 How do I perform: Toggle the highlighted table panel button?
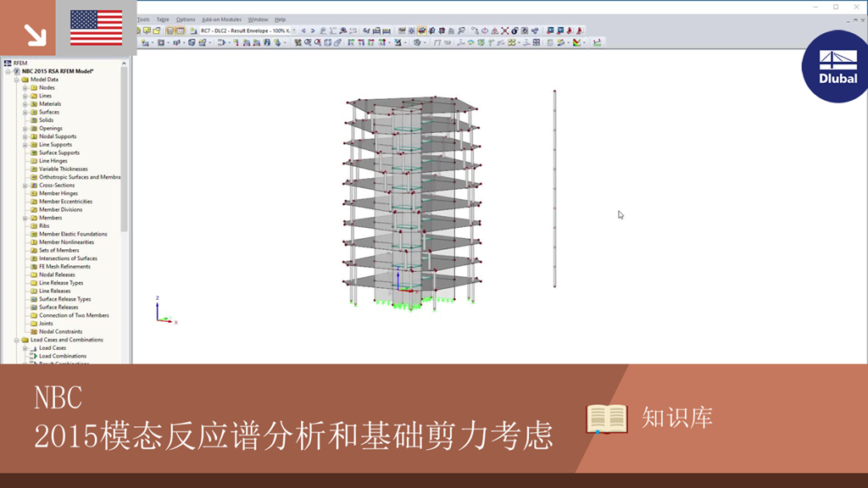point(181,30)
